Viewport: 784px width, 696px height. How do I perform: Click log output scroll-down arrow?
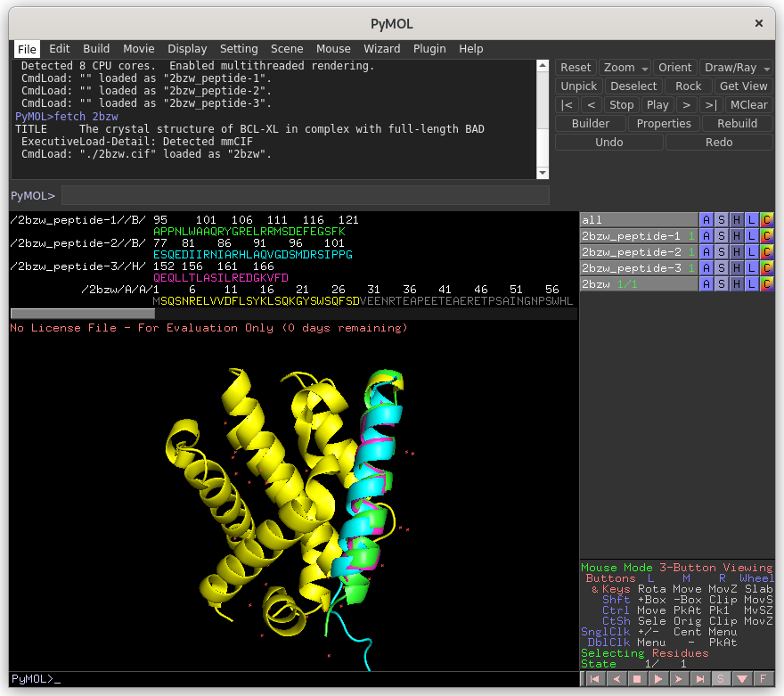coord(543,173)
